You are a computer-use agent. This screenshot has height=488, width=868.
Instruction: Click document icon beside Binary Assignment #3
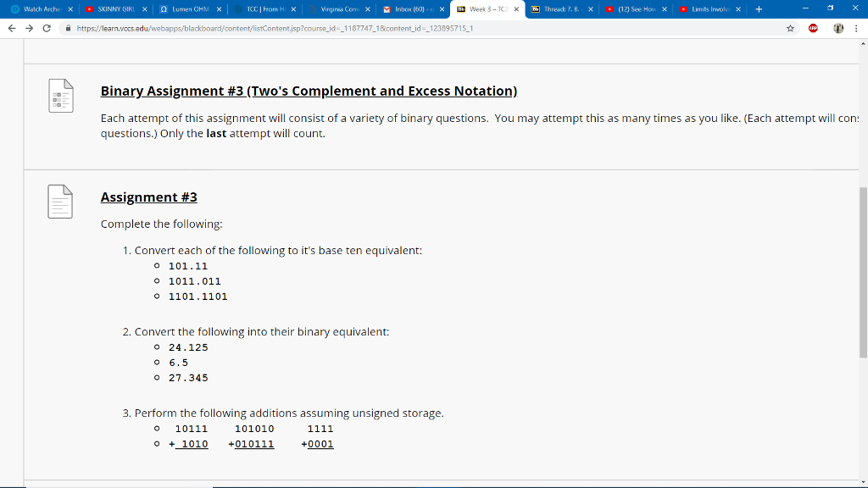tap(59, 95)
